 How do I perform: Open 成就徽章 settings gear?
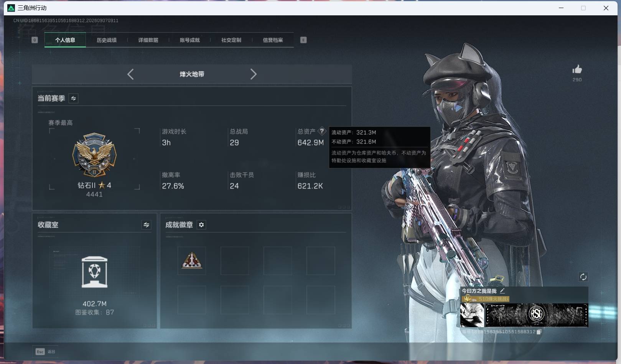[201, 225]
